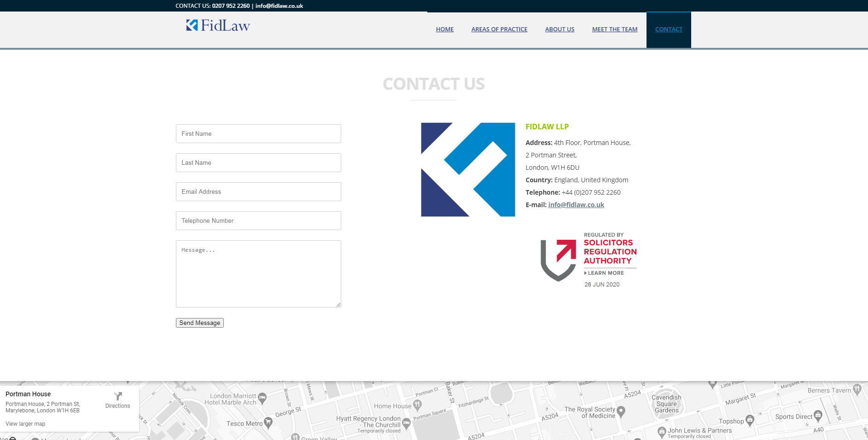Click the FIDLAW LLP heading
The width and height of the screenshot is (868, 440).
(x=547, y=127)
